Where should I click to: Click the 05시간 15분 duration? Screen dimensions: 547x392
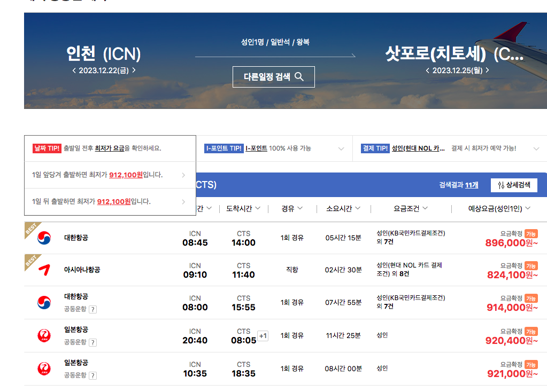[343, 238]
